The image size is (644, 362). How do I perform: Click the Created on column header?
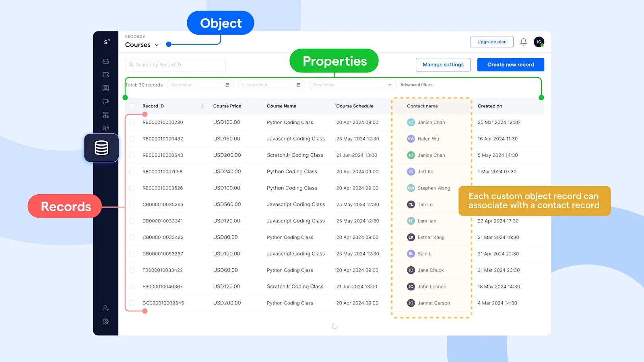pyautogui.click(x=490, y=106)
